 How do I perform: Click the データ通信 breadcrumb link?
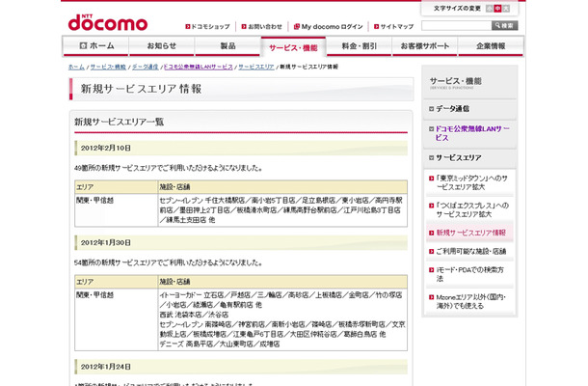[146, 67]
